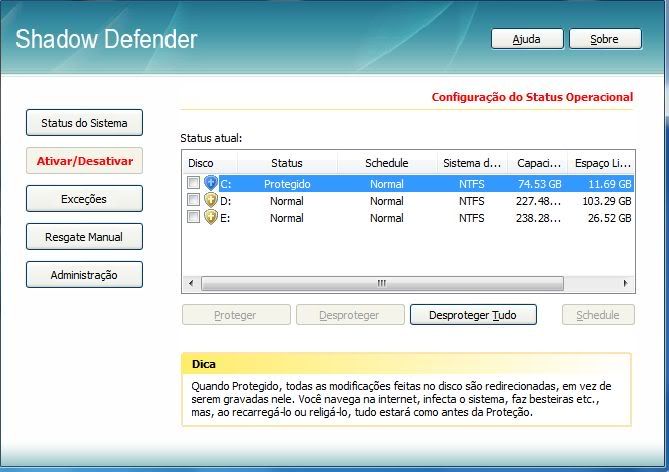Go to the Exceções section
The image size is (669, 472).
coord(84,199)
